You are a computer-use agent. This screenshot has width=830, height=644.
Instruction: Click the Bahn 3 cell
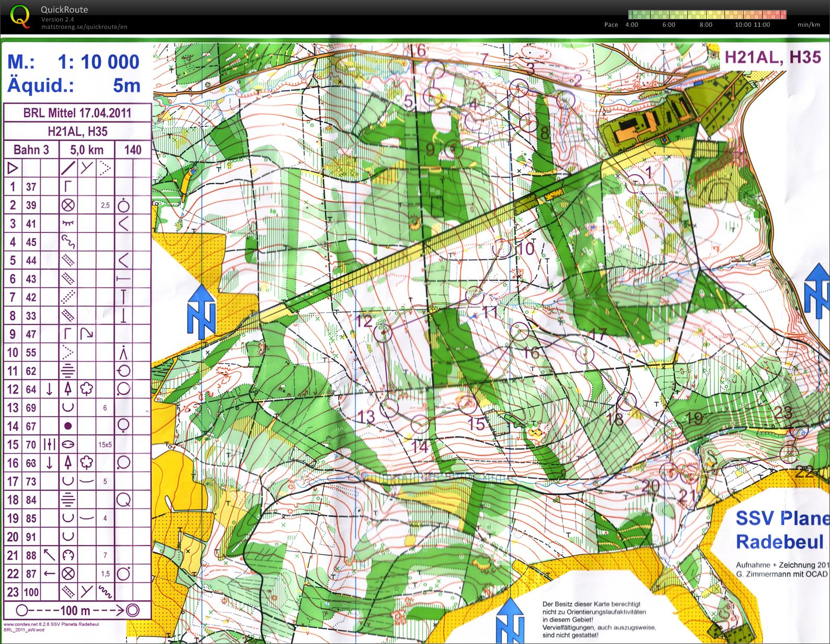pos(31,150)
